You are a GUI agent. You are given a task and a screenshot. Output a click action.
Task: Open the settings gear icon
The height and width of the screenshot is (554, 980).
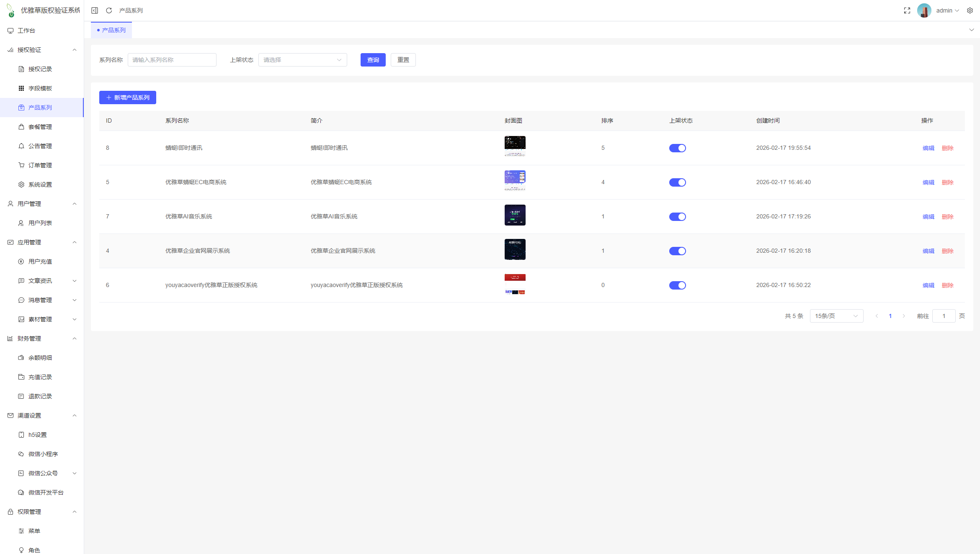[970, 10]
